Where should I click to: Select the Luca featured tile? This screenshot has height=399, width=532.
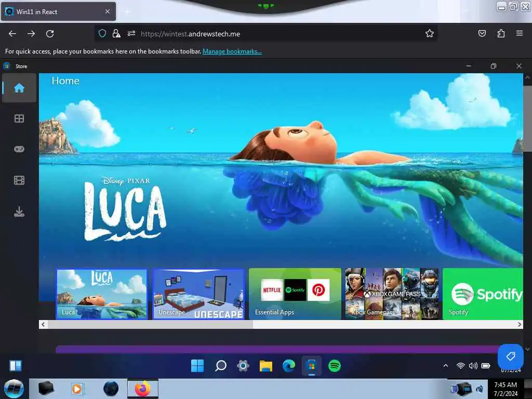point(102,294)
